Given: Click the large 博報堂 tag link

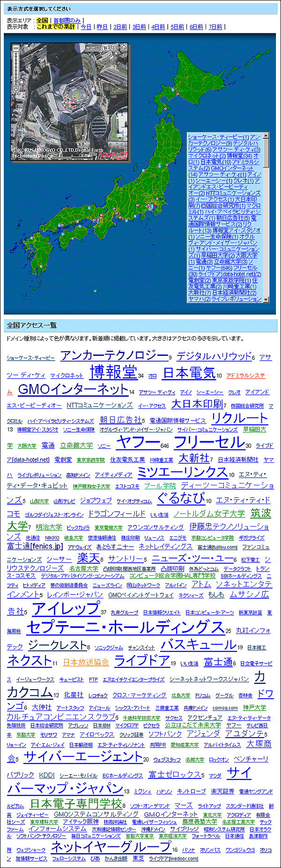Looking at the screenshot, I should (x=113, y=372).
